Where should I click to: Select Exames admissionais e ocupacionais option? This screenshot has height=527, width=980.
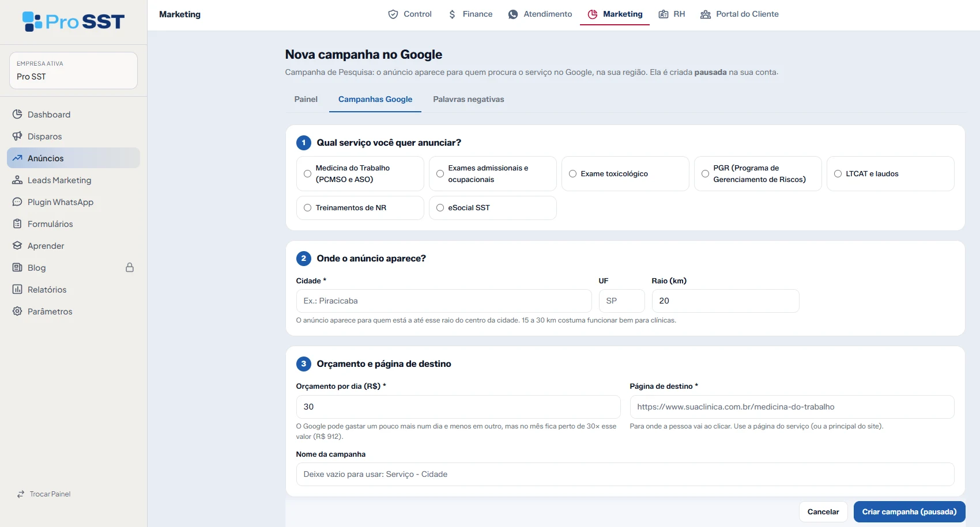492,173
